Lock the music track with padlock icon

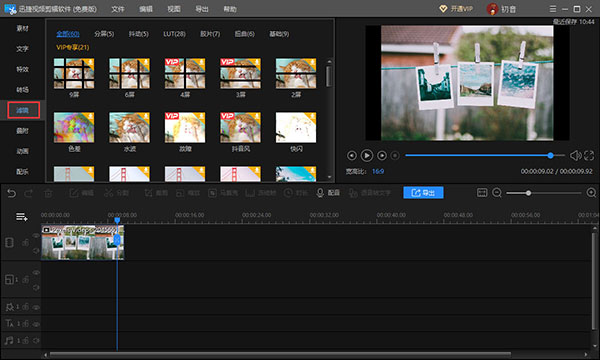pyautogui.click(x=25, y=340)
